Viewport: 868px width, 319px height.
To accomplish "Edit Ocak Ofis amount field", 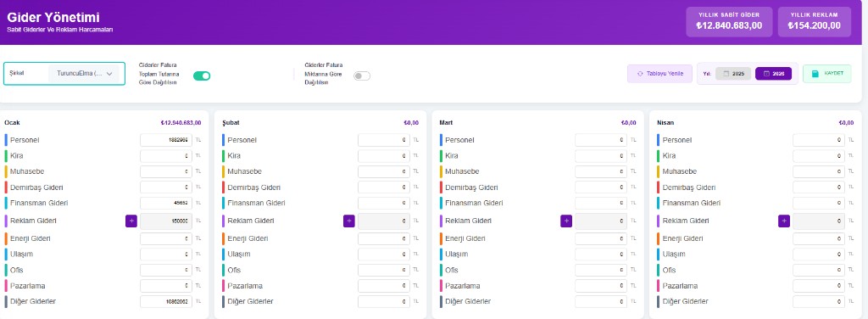I will click(x=166, y=271).
